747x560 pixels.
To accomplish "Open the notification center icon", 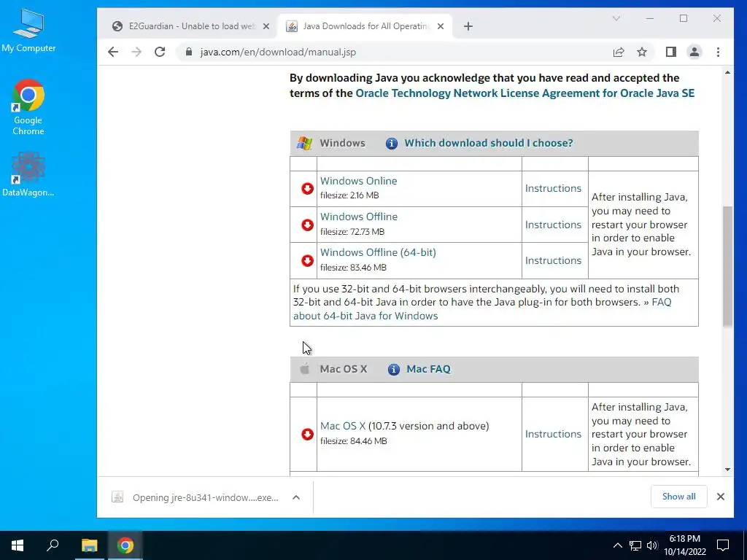I will point(723,545).
